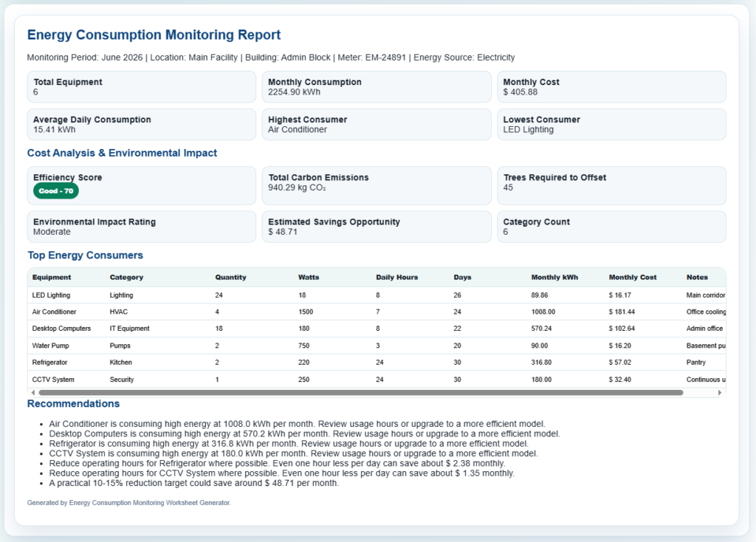The height and width of the screenshot is (542, 756).
Task: Click the Monthly kWh column header
Action: pos(554,277)
